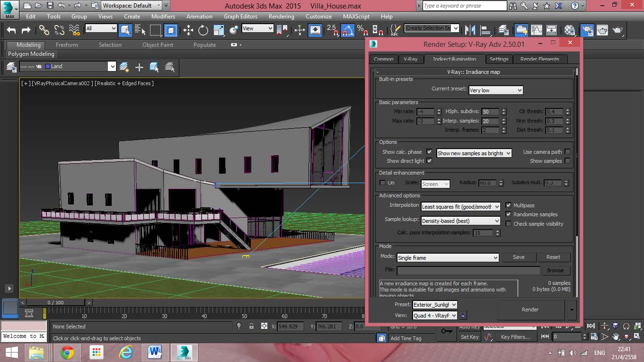This screenshot has height=362, width=644.
Task: Toggle the Angle Snap icon
Action: [348, 30]
